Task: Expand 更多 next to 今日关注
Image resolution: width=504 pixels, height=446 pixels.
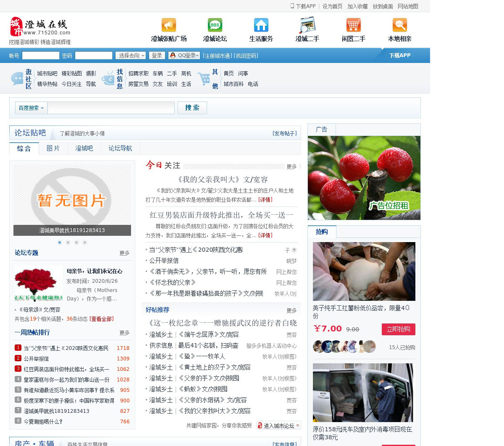Action: 291,167
